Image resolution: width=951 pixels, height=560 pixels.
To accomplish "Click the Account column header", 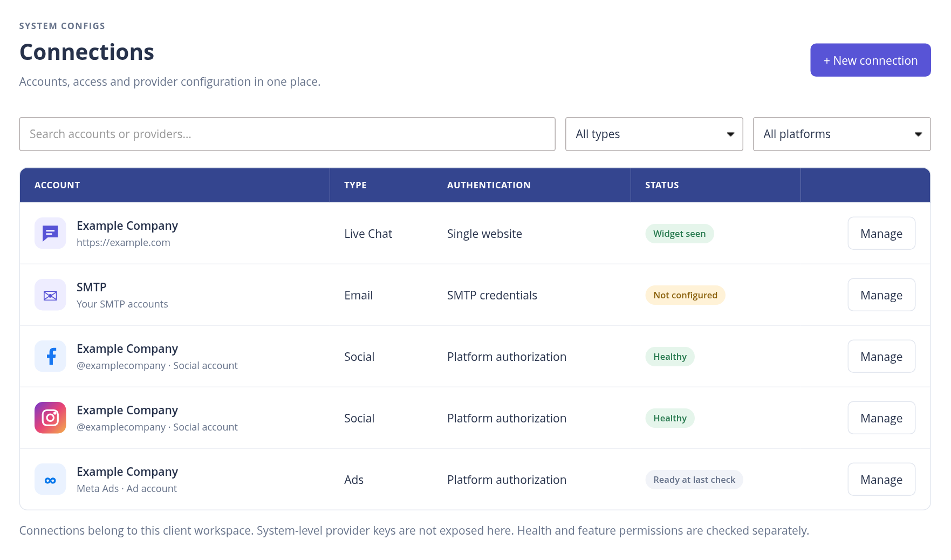I will (x=57, y=185).
